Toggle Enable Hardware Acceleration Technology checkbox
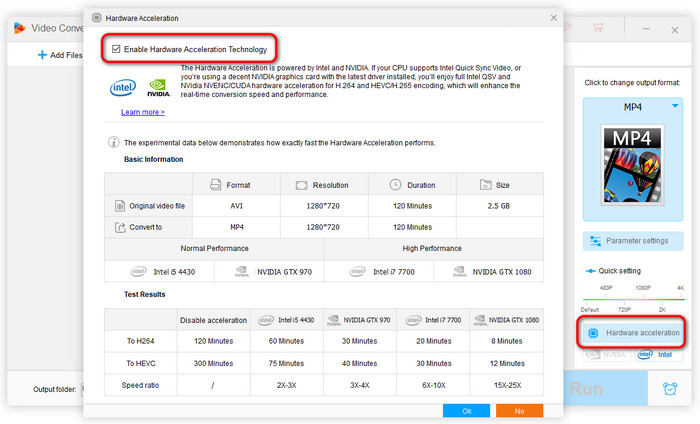Image resolution: width=700 pixels, height=424 pixels. pos(116,49)
